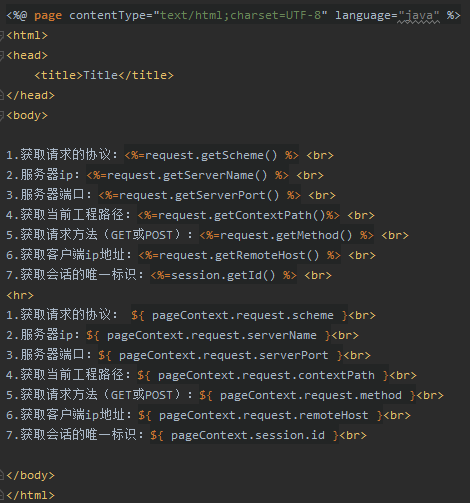The height and width of the screenshot is (503, 470).
Task: Click the request.getMethod() expression
Action: point(286,235)
